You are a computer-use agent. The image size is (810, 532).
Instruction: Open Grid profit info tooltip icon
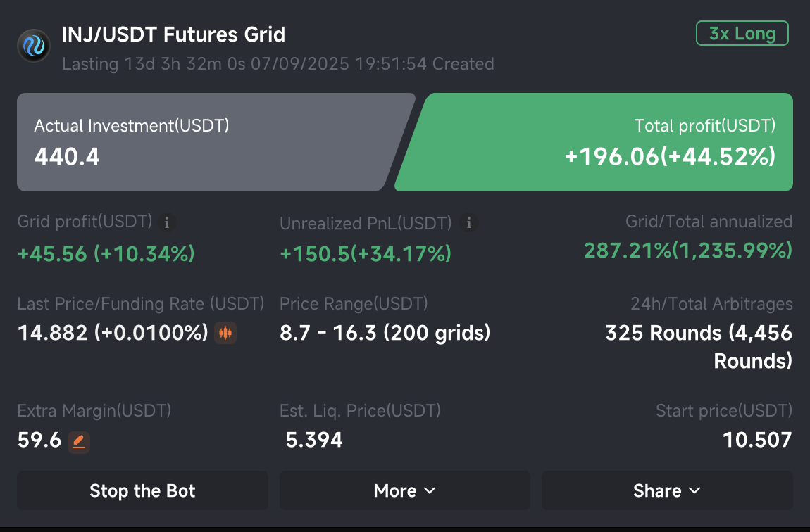point(166,222)
